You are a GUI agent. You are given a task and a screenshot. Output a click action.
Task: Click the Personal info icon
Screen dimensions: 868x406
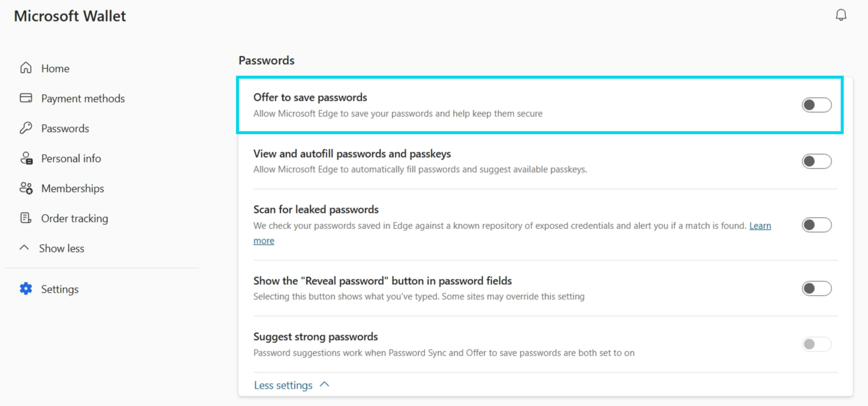point(26,158)
